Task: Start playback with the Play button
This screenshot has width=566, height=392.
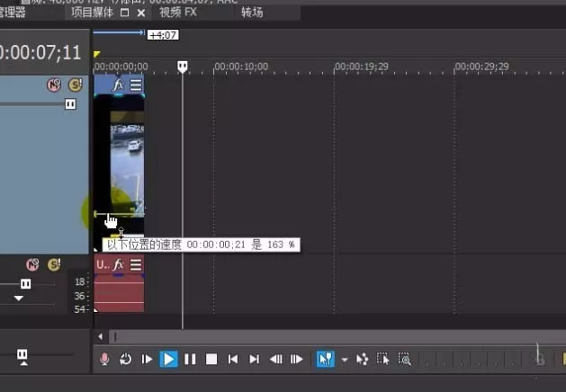Action: 168,359
